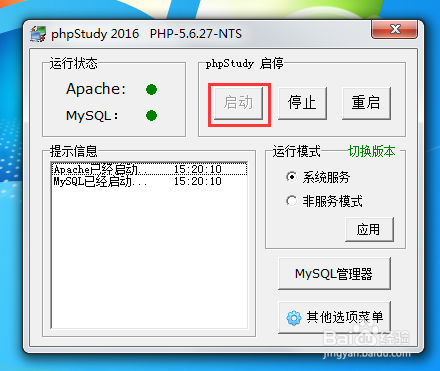Close the phpStudy window

point(395,29)
